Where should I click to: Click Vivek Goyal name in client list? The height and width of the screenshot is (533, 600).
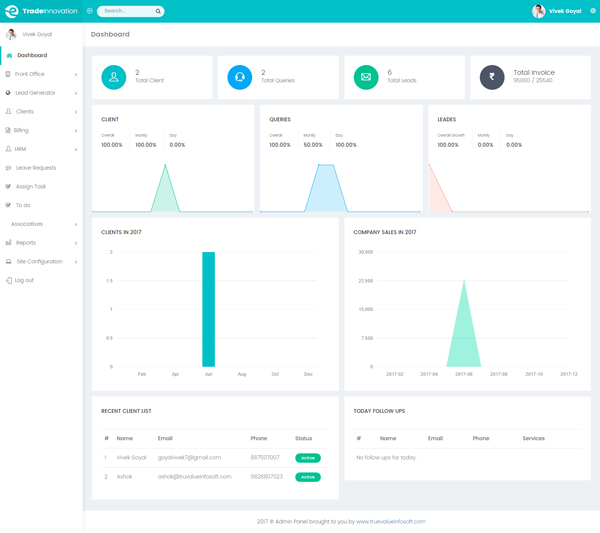[x=131, y=458]
